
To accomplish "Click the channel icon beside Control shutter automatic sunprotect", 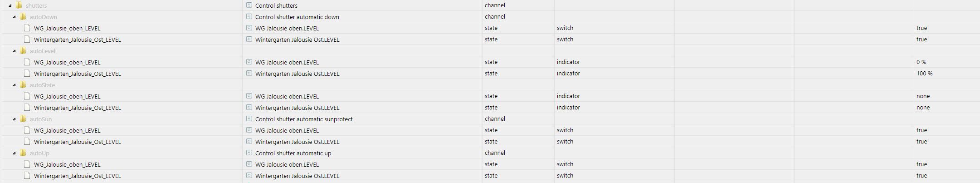I will coord(249,119).
